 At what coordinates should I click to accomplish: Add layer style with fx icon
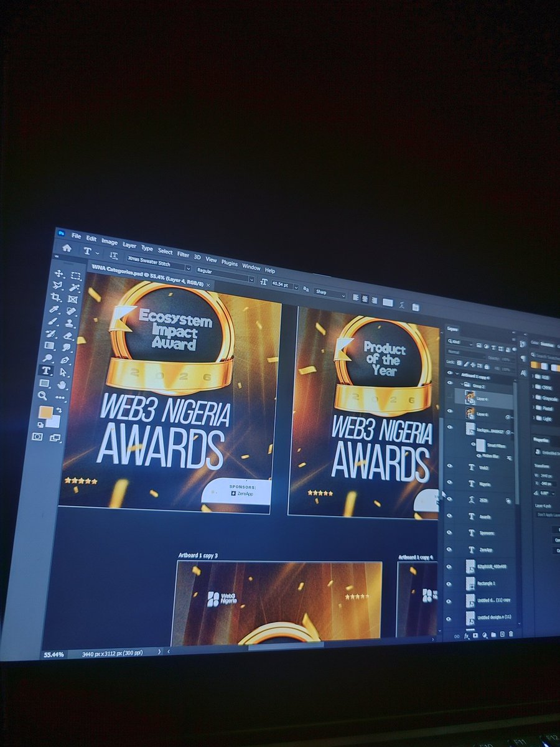tap(467, 636)
